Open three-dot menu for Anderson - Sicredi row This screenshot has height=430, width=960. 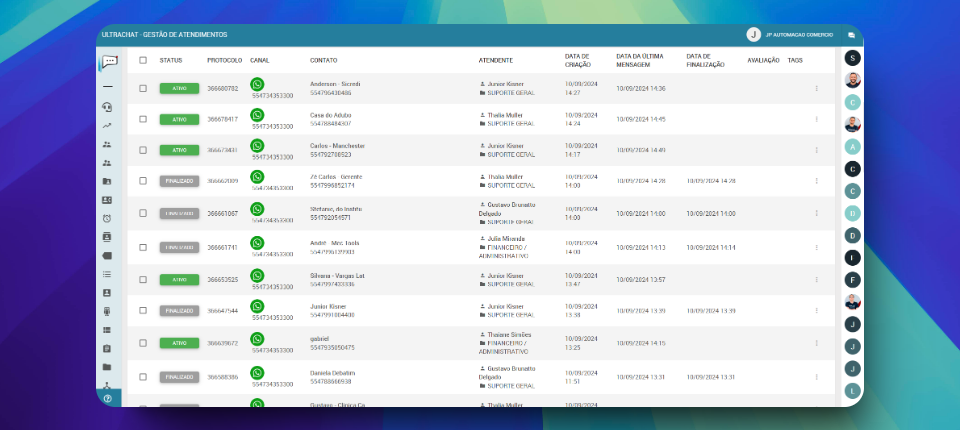coord(816,89)
